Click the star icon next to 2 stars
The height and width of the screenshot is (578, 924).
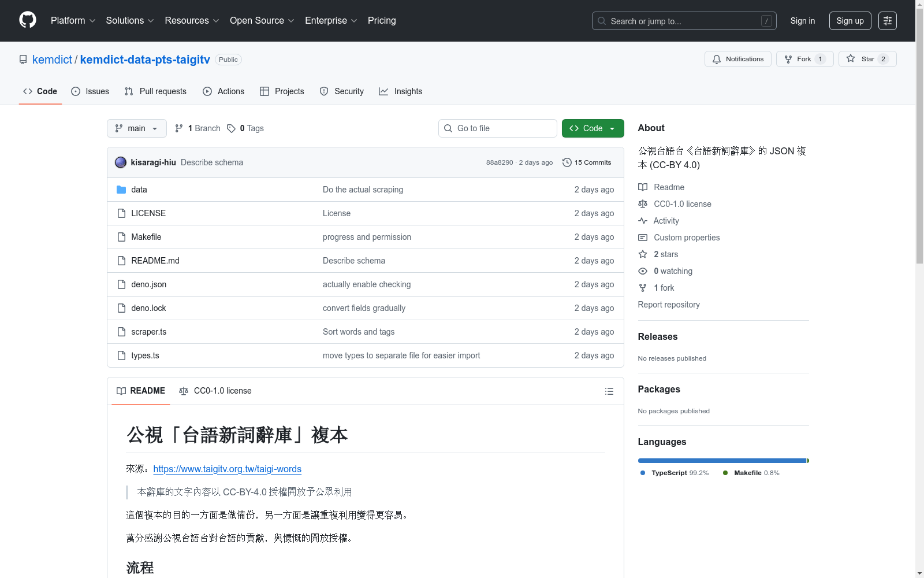[x=643, y=254]
